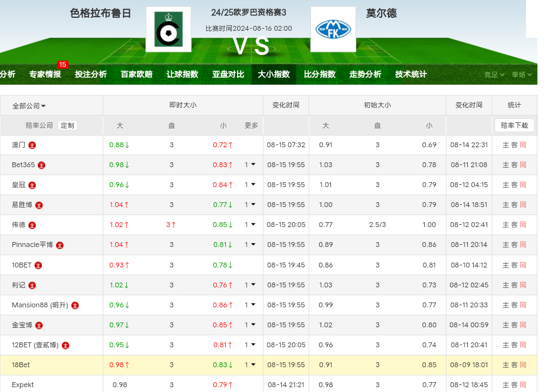Expand 更多 dropdown in 金宝博 row
547x392 pixels.
[250, 325]
